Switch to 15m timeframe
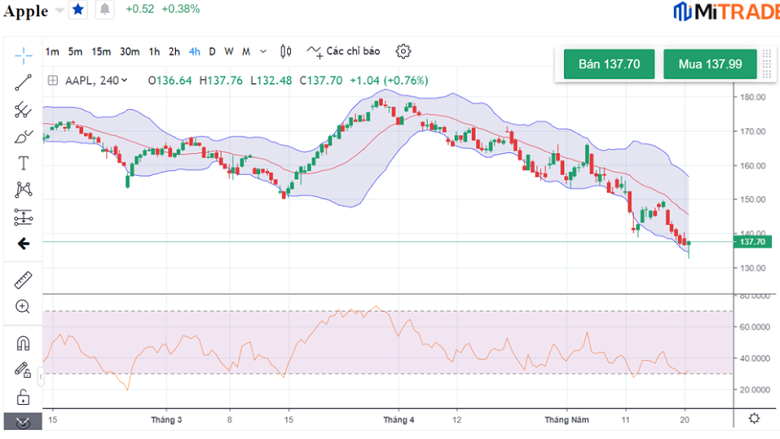 [101, 52]
